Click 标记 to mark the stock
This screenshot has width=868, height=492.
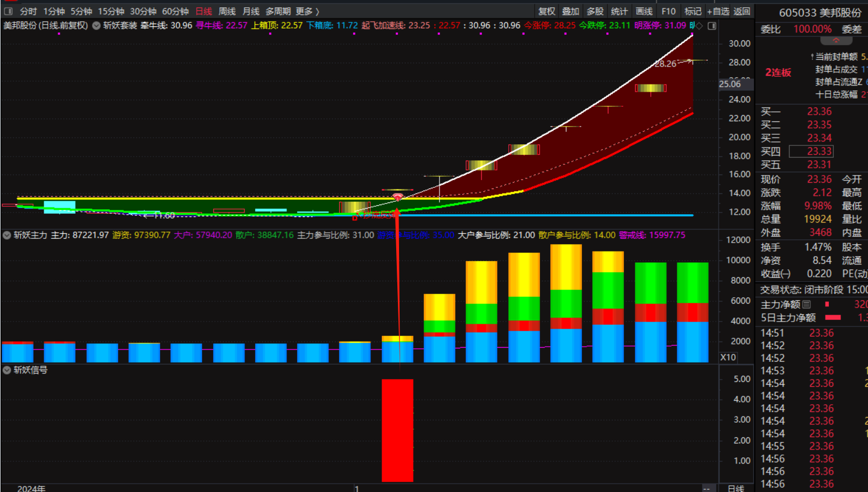(x=692, y=11)
